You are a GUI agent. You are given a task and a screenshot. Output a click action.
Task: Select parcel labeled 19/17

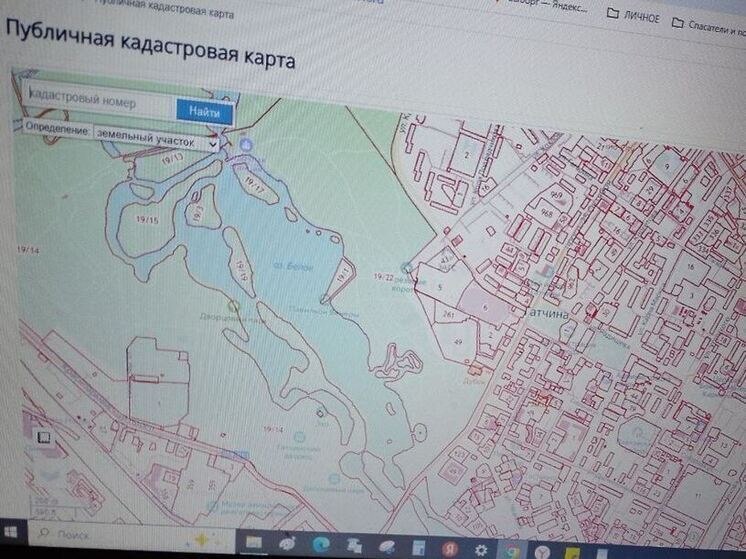pos(254,186)
